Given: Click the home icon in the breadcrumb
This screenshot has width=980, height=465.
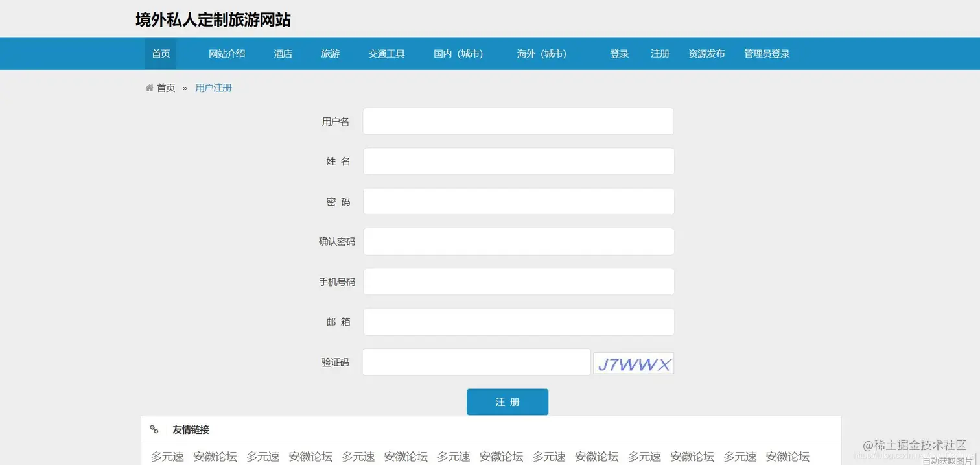Looking at the screenshot, I should [x=149, y=88].
